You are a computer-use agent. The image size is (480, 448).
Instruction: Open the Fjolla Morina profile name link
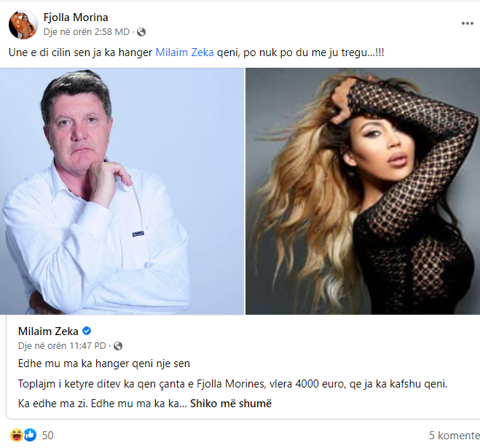tap(76, 17)
